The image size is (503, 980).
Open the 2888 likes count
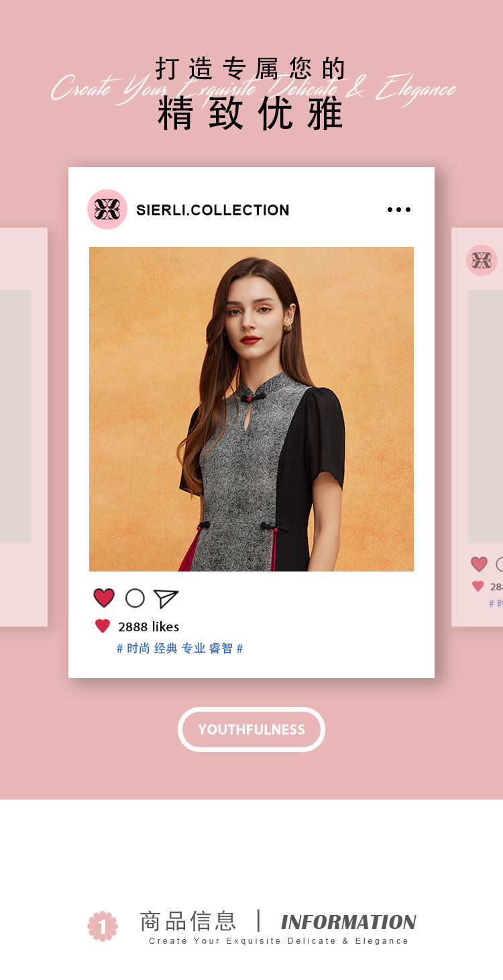point(149,627)
